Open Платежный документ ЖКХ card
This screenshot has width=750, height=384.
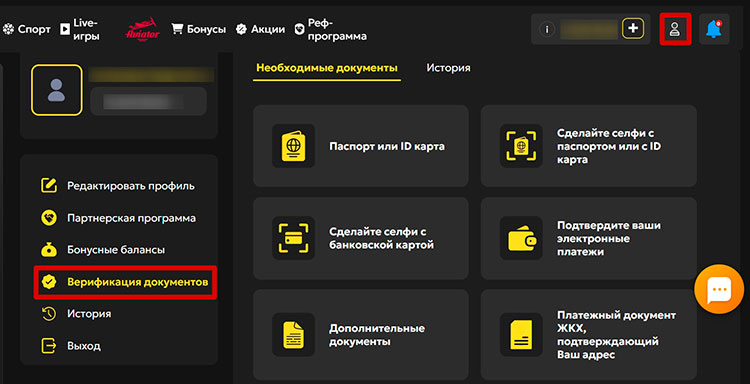[x=589, y=335]
